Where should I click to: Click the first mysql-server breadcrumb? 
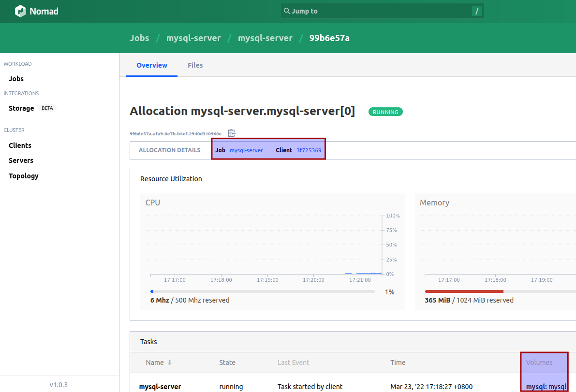(x=193, y=38)
